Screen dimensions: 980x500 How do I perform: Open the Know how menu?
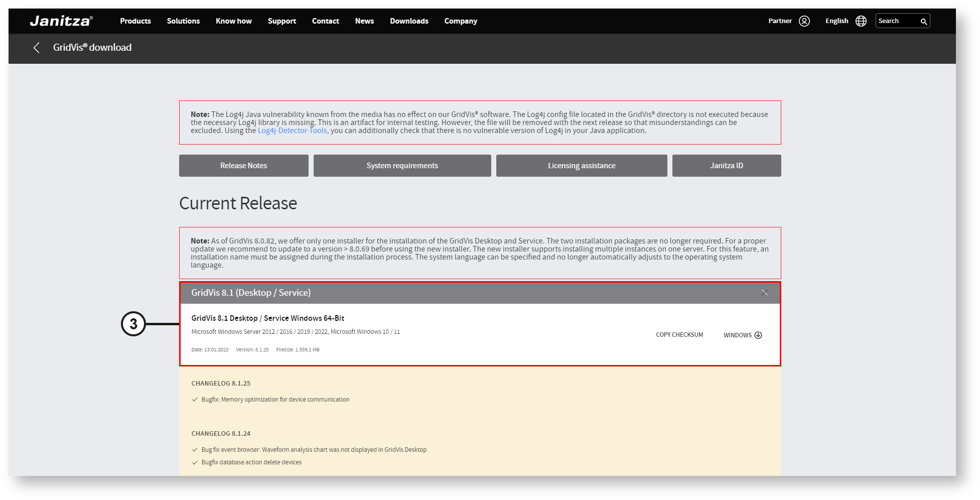click(233, 21)
